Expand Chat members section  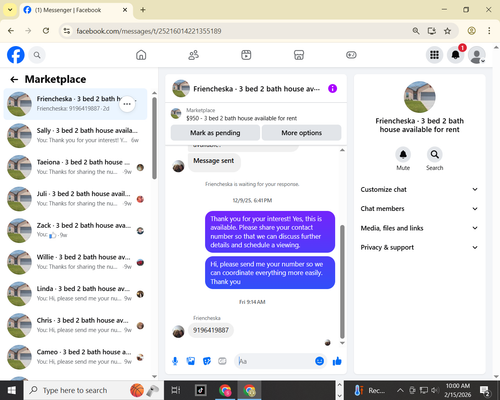coord(419,209)
